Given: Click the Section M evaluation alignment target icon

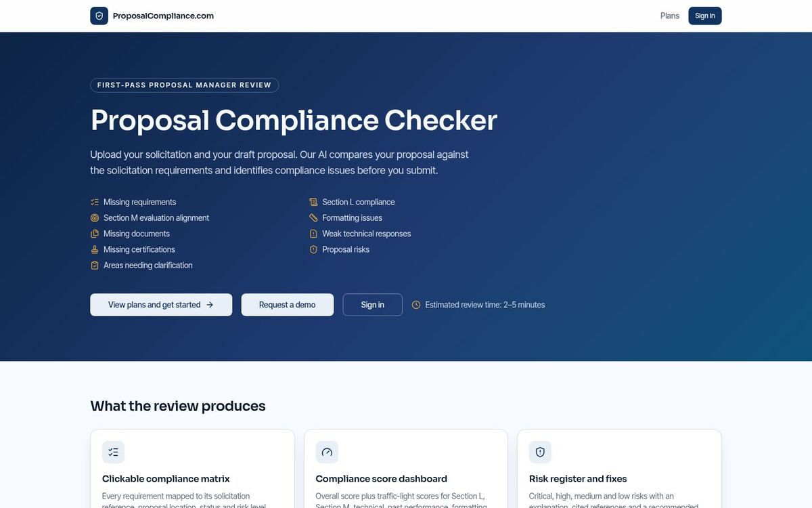Looking at the screenshot, I should (95, 217).
